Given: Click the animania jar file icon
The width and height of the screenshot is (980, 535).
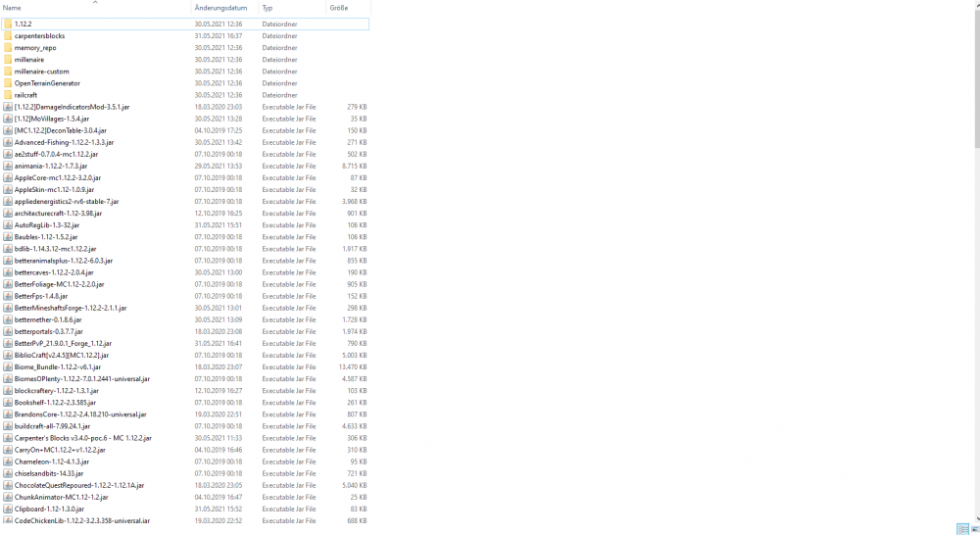Looking at the screenshot, I should click(x=8, y=166).
